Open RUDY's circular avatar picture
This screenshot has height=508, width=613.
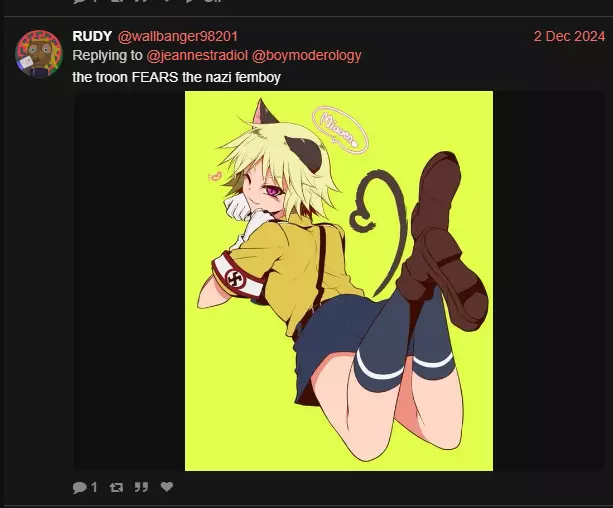click(x=39, y=54)
